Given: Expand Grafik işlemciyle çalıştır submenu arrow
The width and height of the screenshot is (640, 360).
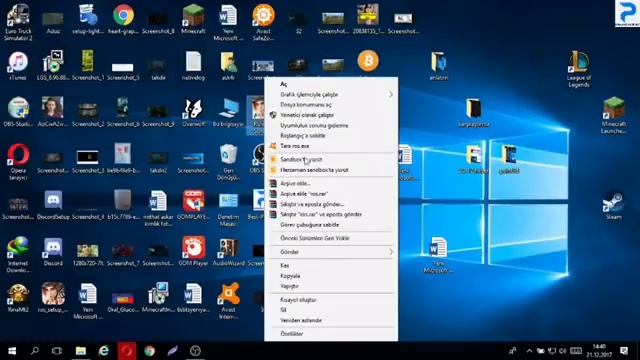Looking at the screenshot, I should point(391,94).
